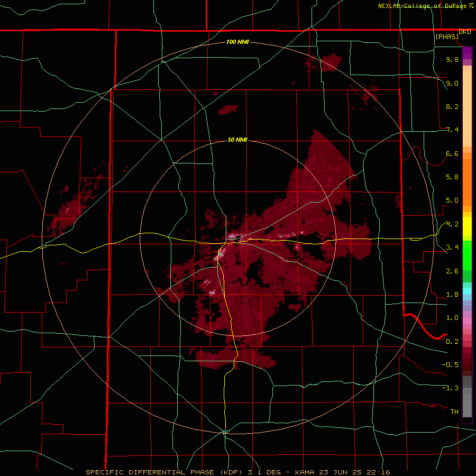The height and width of the screenshot is (476, 476).
Task: Click the 7.4 value on color scale
Action: (452, 130)
